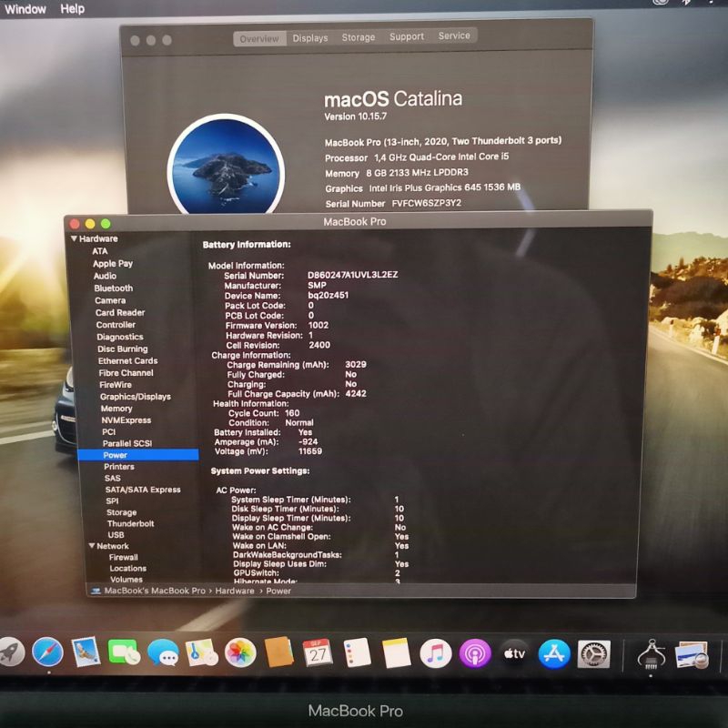This screenshot has height=728, width=728.
Task: Switch to Overview tab in About window
Action: click(259, 39)
